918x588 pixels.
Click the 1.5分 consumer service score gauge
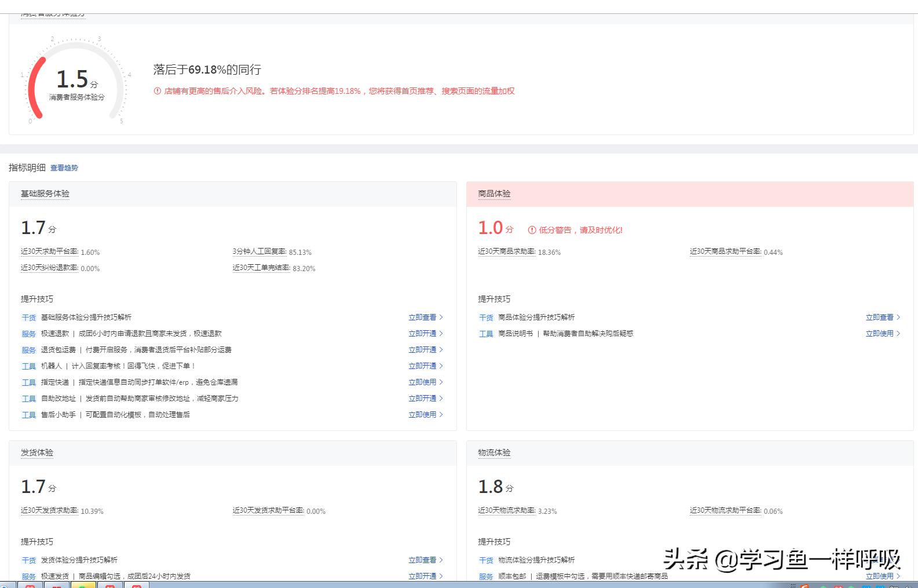[76, 80]
